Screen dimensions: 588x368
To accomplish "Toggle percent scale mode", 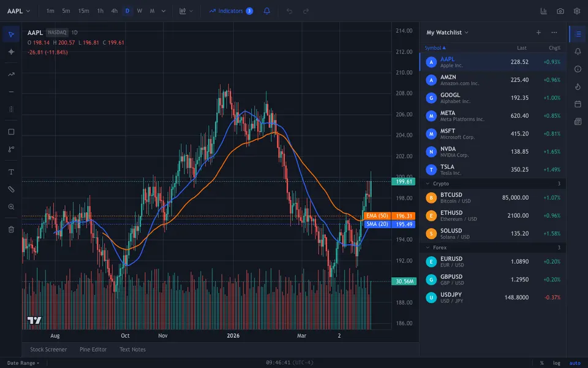I will pyautogui.click(x=541, y=362).
